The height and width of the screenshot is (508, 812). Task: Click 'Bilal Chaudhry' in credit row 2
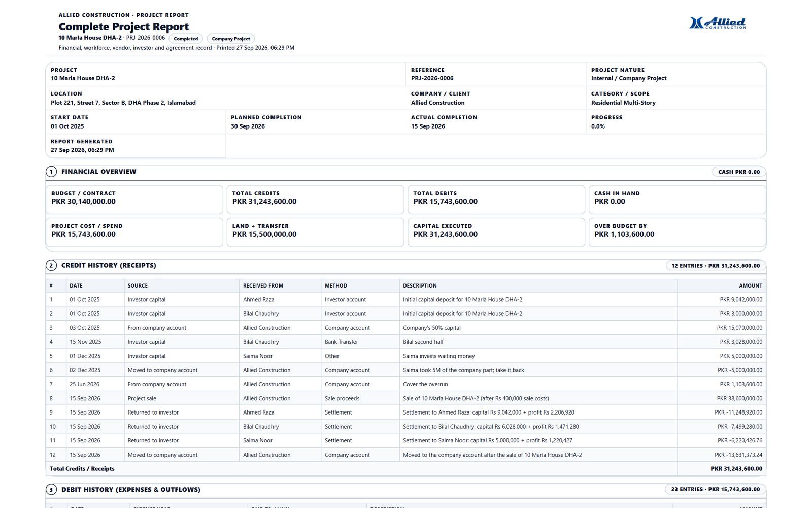click(261, 314)
